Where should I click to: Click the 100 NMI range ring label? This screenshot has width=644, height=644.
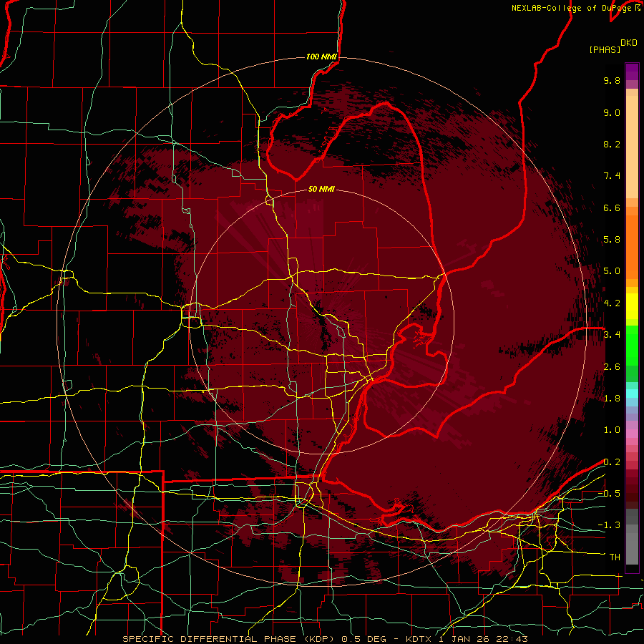tap(321, 57)
